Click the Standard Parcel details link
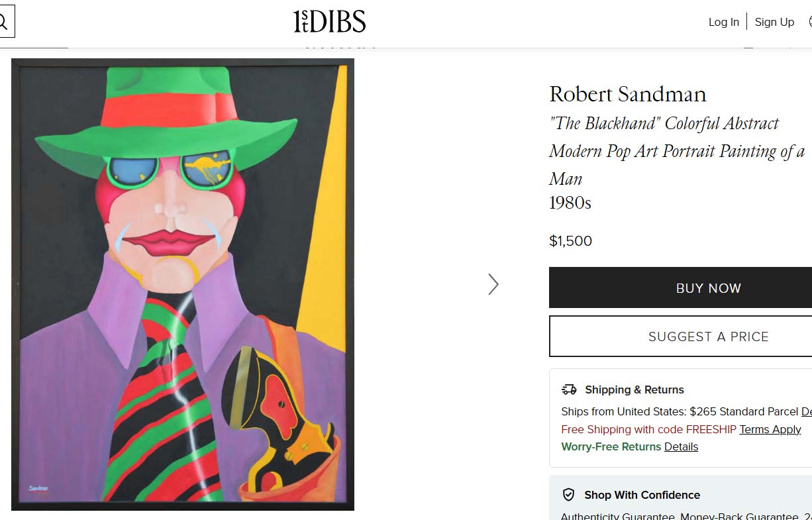The width and height of the screenshot is (812, 520). [806, 411]
